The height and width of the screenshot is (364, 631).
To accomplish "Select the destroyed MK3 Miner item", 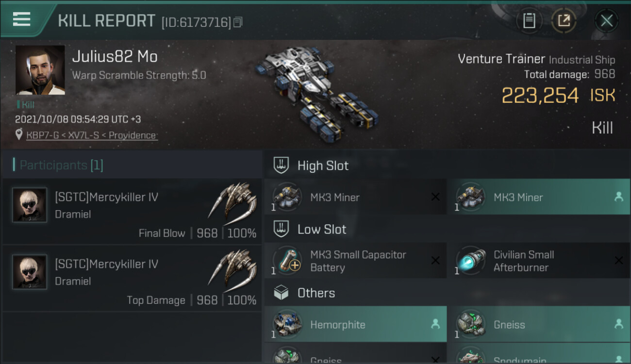I will (355, 197).
